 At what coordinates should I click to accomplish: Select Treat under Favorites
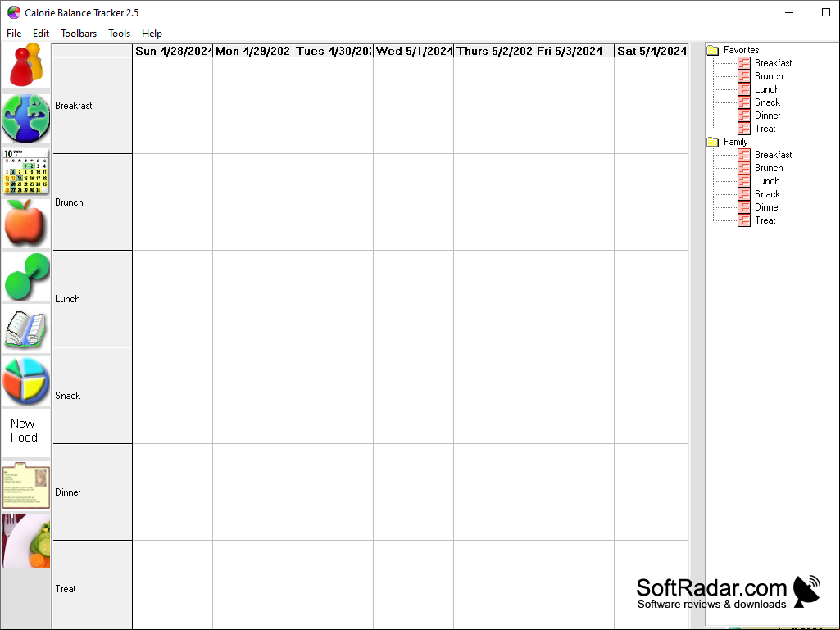click(x=765, y=129)
